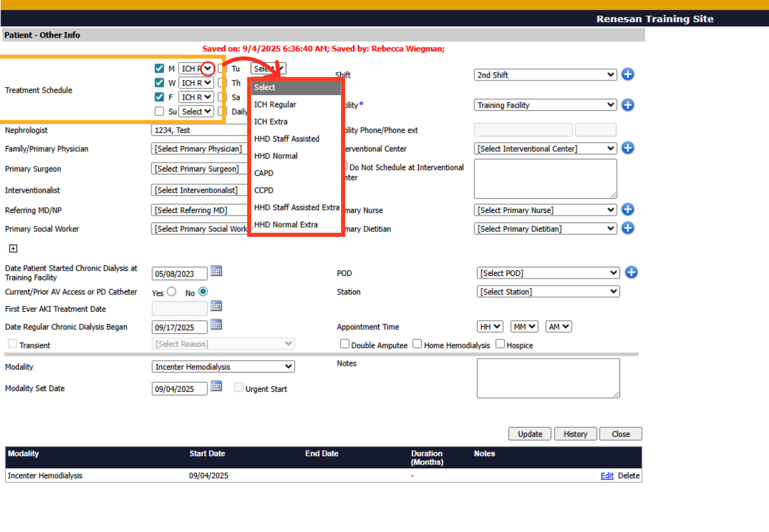Open the Monday treatment type dropdown

[x=196, y=69]
